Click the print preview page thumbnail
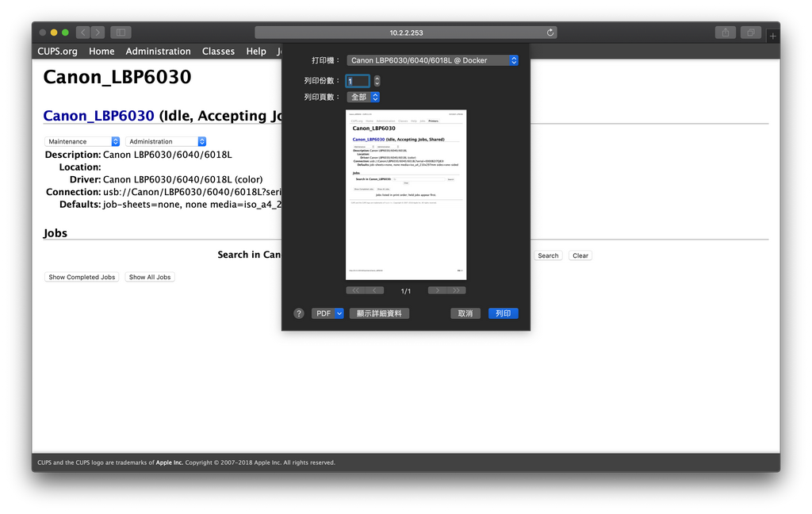 point(406,194)
